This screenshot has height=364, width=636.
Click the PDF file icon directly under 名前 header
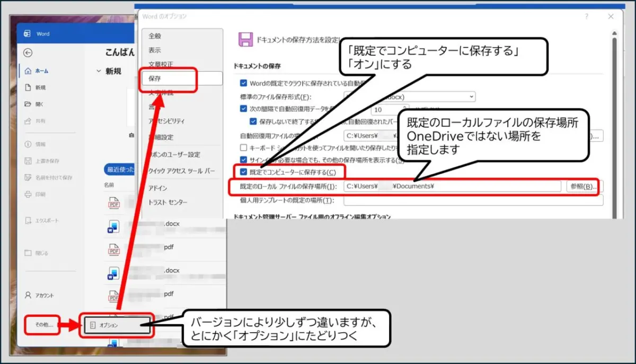(x=114, y=202)
